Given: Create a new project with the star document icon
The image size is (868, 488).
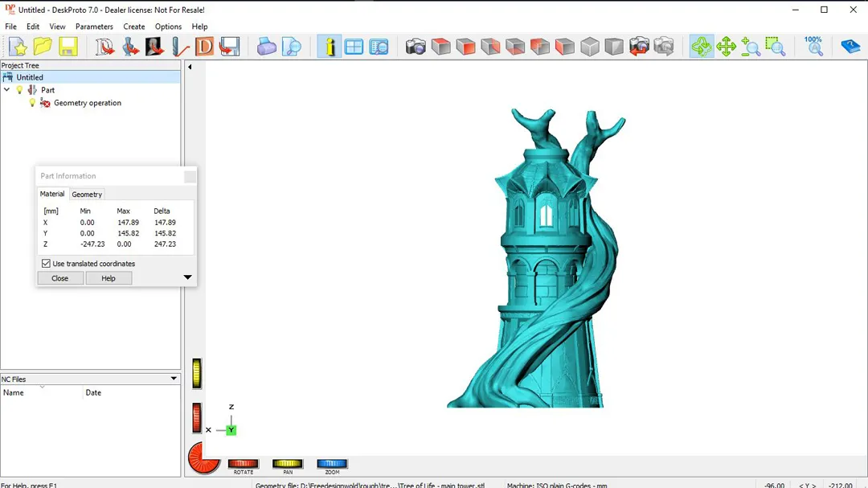Looking at the screenshot, I should tap(18, 47).
